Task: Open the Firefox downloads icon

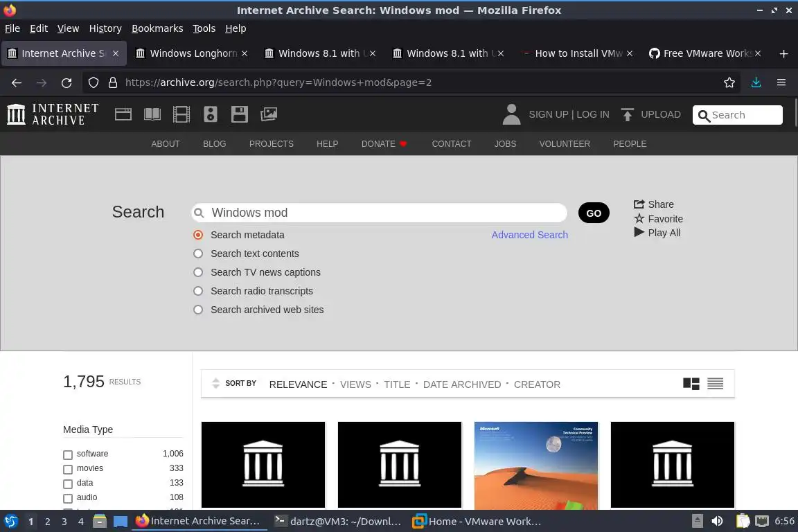Action: click(x=756, y=82)
